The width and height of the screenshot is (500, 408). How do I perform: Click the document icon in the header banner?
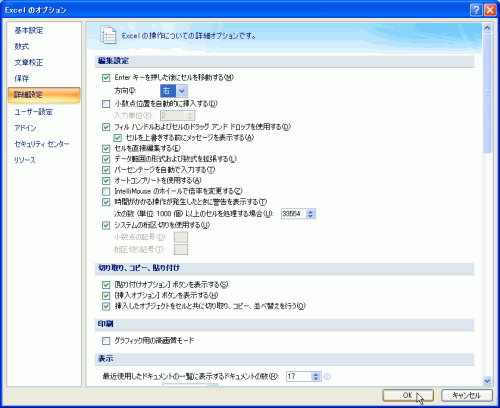coord(108,35)
